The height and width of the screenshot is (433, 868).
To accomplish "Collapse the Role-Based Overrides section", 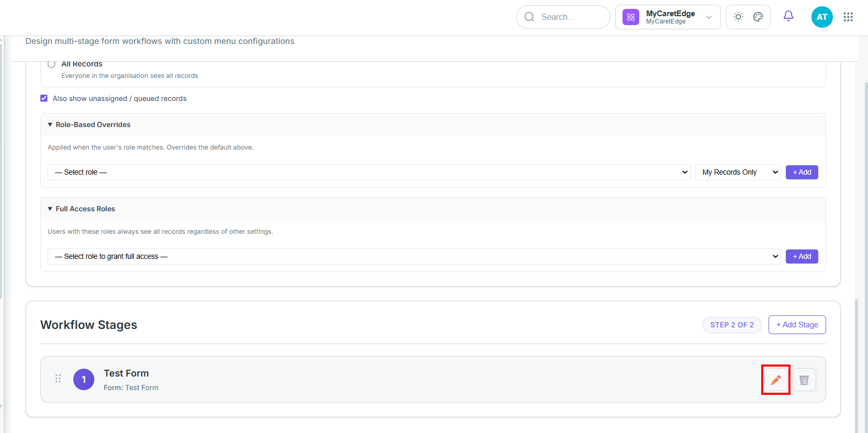I will [x=89, y=124].
